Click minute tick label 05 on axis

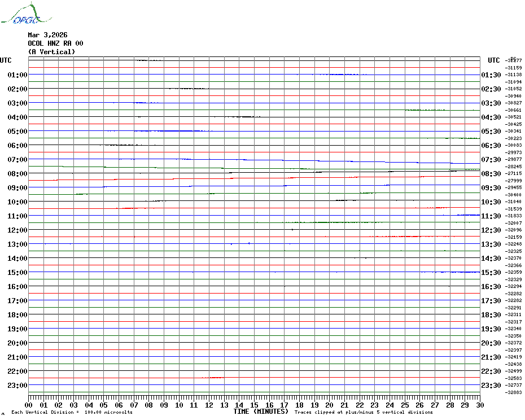point(104,405)
